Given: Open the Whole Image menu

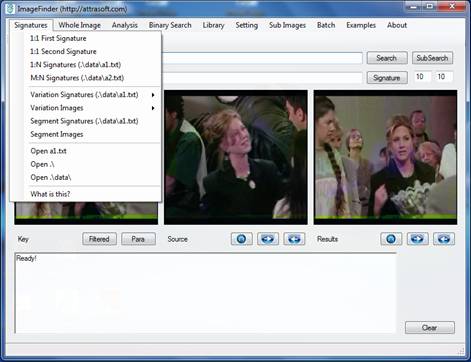Looking at the screenshot, I should coord(79,25).
